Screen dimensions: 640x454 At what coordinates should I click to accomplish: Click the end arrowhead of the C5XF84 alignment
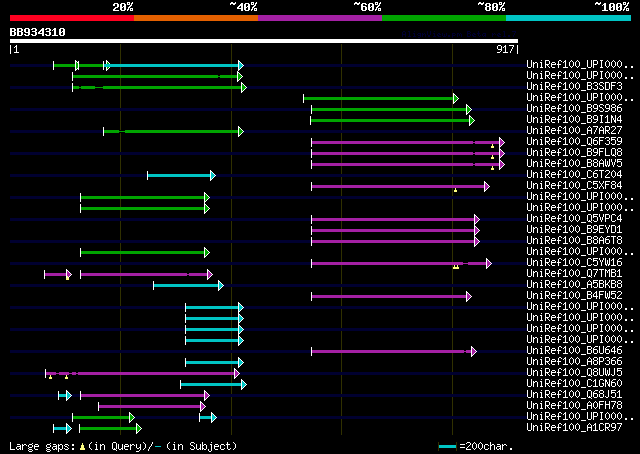coord(487,187)
